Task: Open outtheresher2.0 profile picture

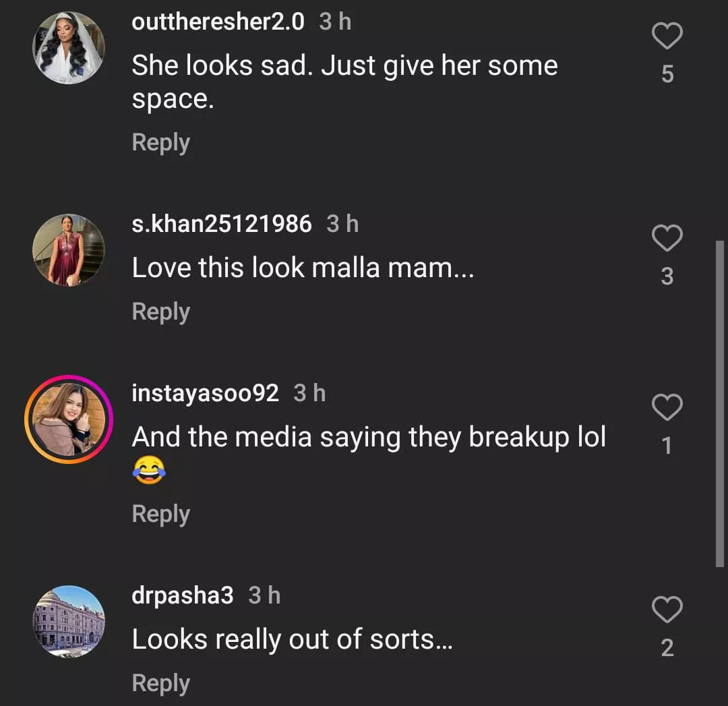Action: click(68, 47)
